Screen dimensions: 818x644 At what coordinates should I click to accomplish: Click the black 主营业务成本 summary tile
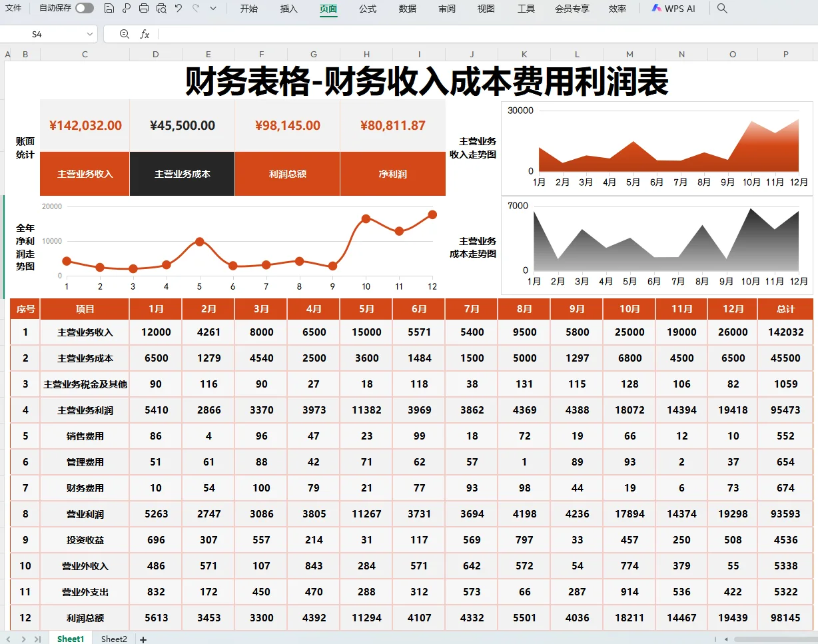point(183,174)
